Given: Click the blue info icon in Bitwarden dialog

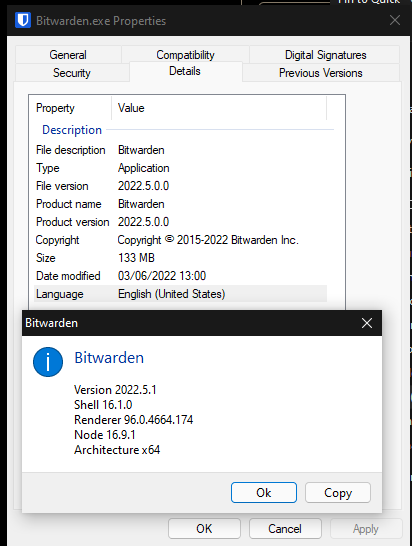Looking at the screenshot, I should click(48, 362).
